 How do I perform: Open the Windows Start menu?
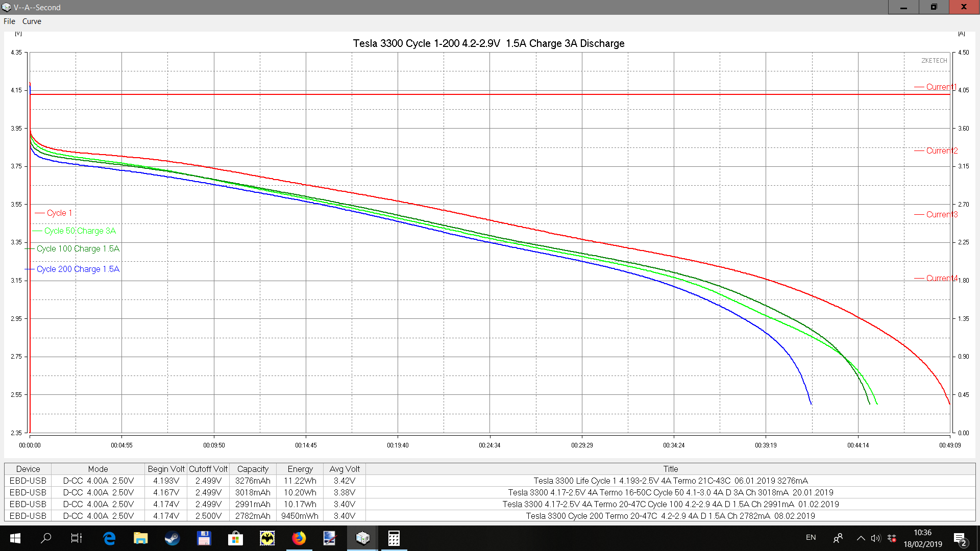point(15,538)
